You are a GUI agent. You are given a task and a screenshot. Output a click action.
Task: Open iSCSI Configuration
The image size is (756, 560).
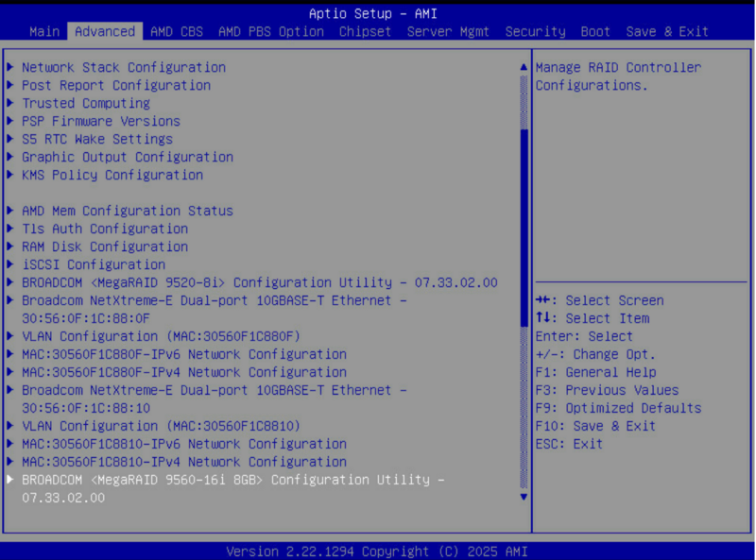point(94,264)
